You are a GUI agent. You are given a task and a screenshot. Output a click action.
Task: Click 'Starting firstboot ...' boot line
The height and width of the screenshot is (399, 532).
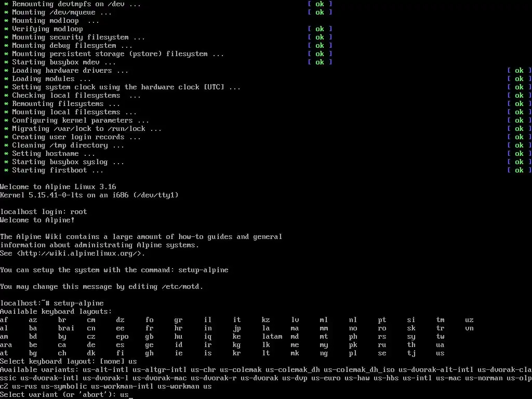tap(58, 170)
